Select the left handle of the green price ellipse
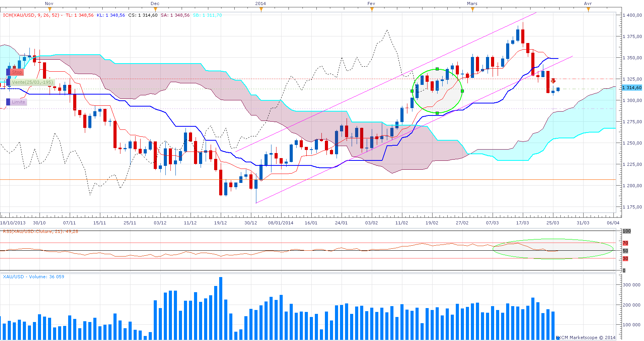 pyautogui.click(x=412, y=91)
